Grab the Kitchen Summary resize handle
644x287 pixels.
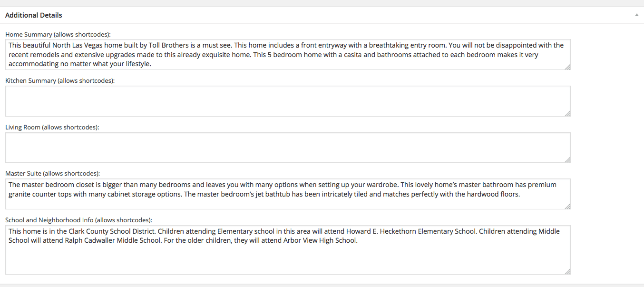pos(567,113)
